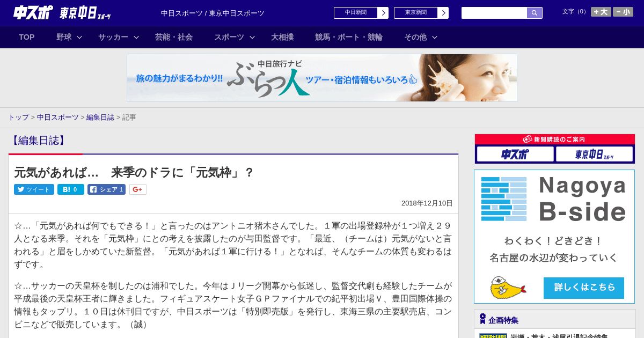The height and width of the screenshot is (338, 644).
Task: Expand the 野球 dropdown chevron
Action: pyautogui.click(x=79, y=37)
